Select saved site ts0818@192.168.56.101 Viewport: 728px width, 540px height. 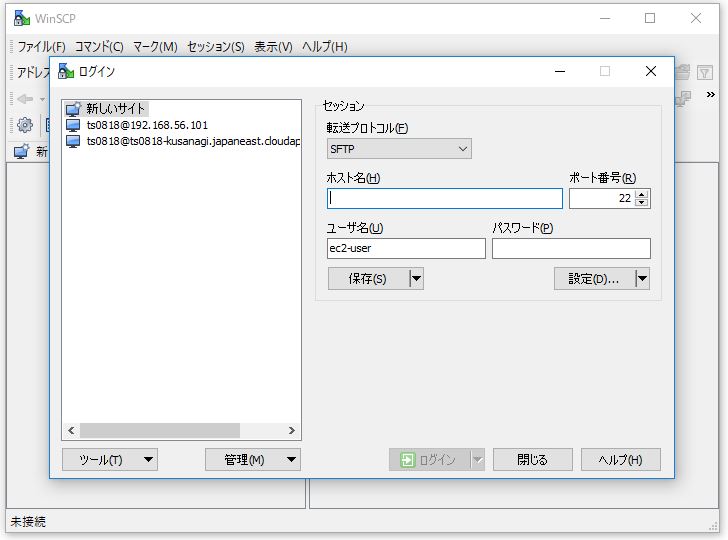(147, 125)
